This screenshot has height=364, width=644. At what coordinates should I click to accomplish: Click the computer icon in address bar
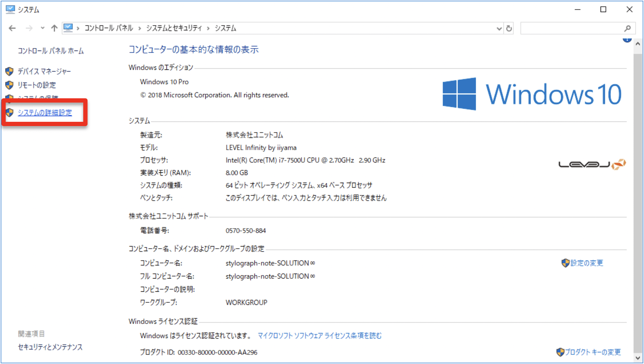coord(68,28)
